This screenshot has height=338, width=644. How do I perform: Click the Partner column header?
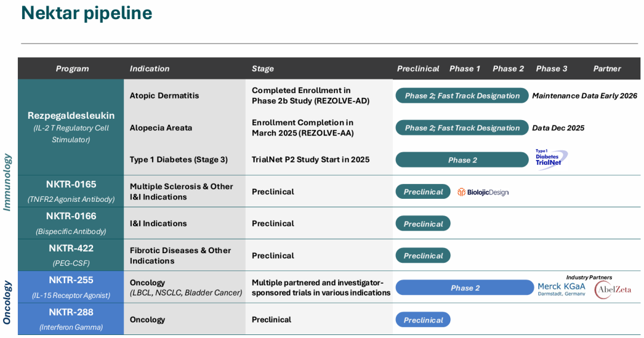[x=607, y=69]
